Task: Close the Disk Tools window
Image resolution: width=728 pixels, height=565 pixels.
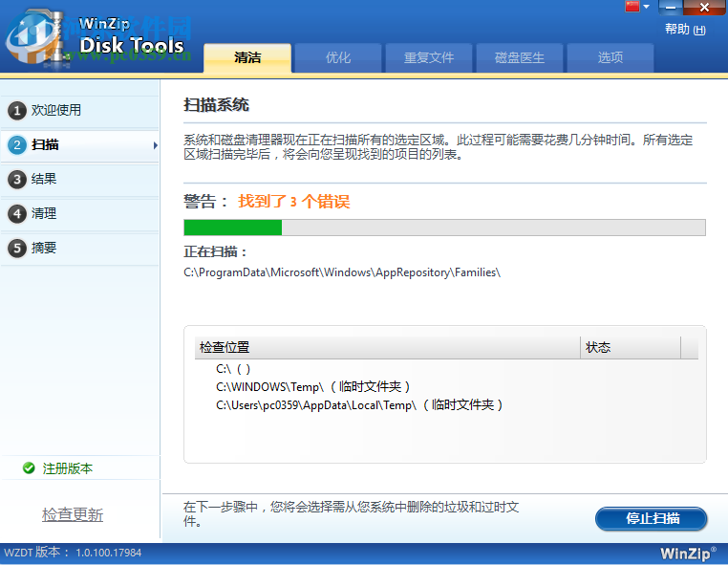Action: 704,7
